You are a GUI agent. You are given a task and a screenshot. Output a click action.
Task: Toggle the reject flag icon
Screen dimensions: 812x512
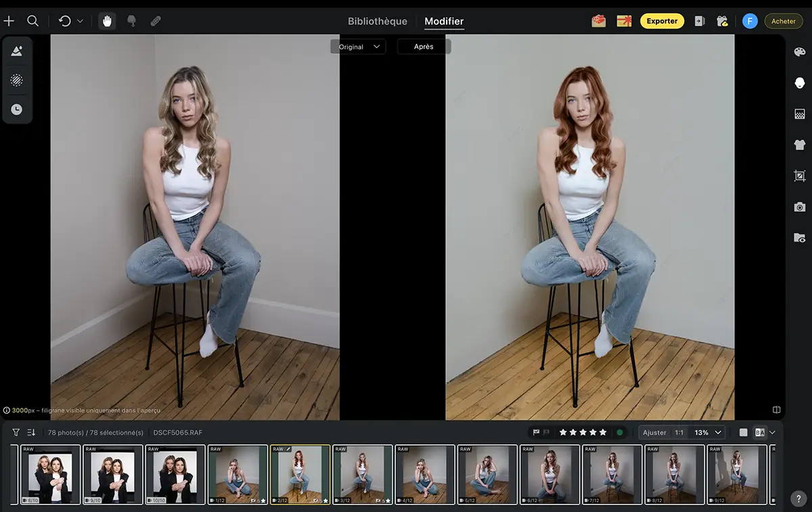coord(547,432)
